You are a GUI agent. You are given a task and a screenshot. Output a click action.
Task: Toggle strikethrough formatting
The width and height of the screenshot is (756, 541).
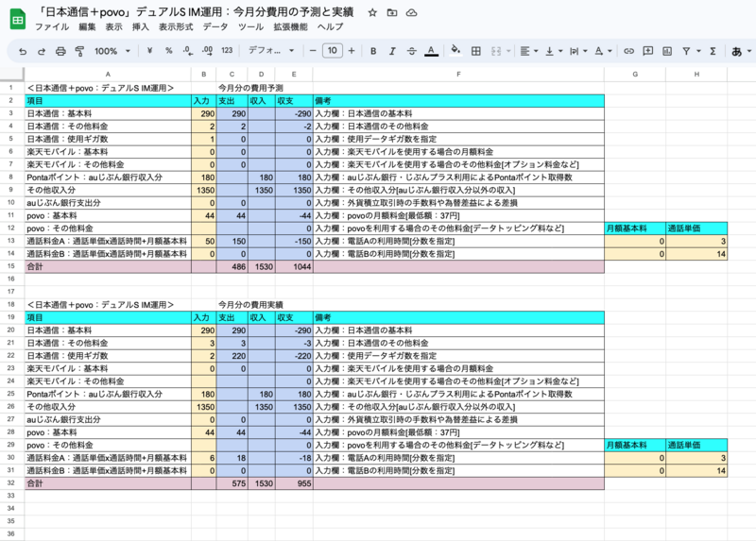(x=411, y=51)
